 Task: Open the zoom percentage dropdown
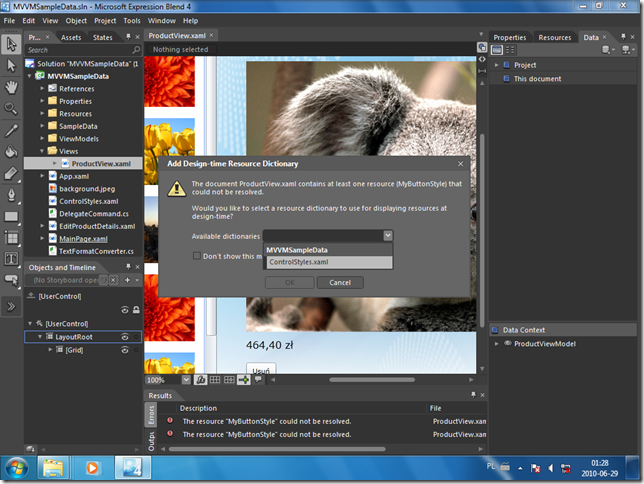pyautogui.click(x=186, y=380)
